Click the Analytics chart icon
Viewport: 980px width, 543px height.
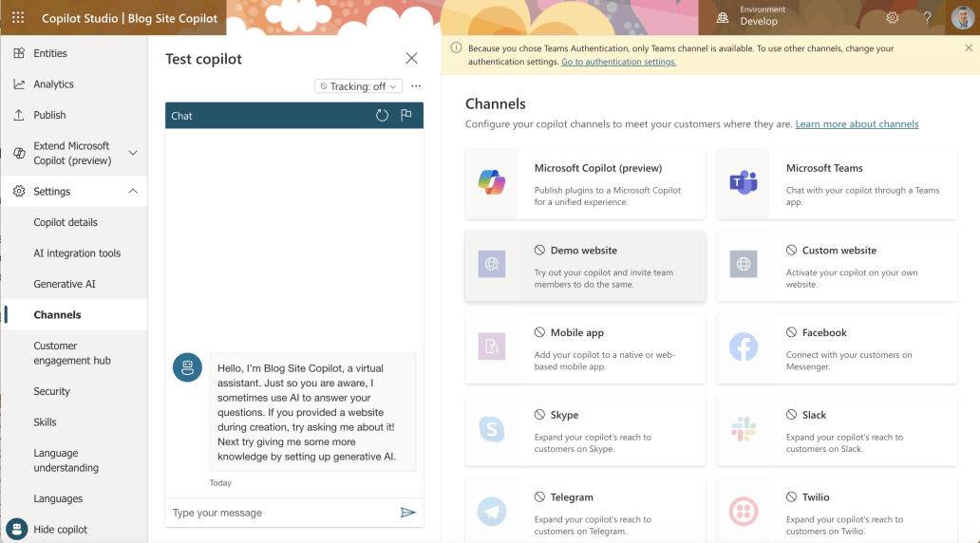pyautogui.click(x=19, y=84)
